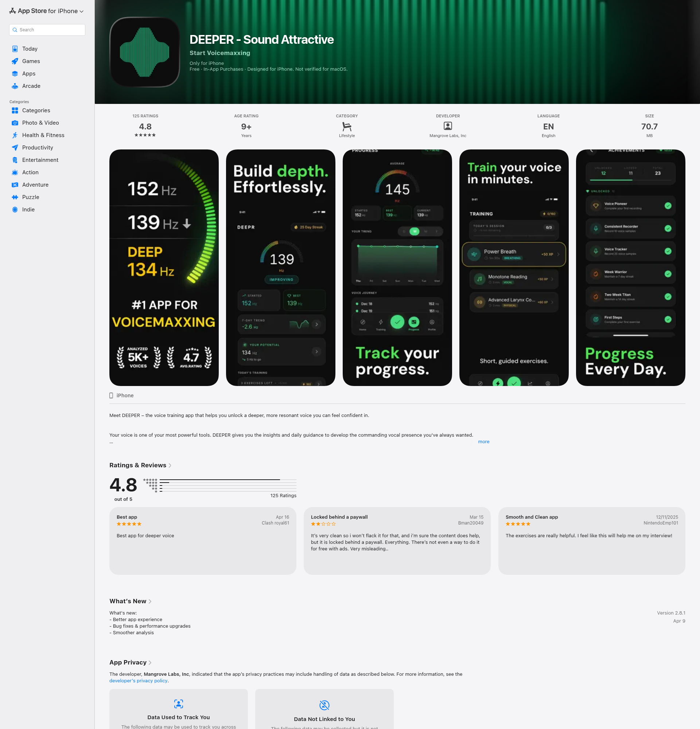Open the Games section label
700x729 pixels.
coord(31,61)
